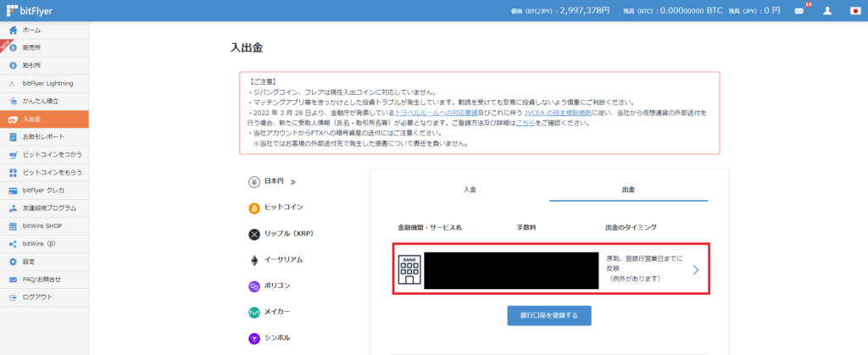868x355 pixels.
Task: Expand the 日本円 currency option
Action: [x=273, y=181]
